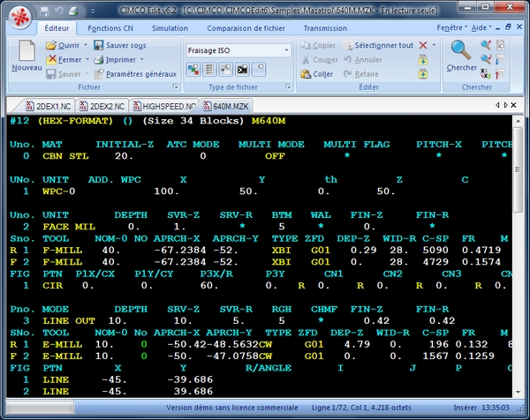Click the LINE OUT mode text
Screen dimensions: 530x420
tap(69, 321)
